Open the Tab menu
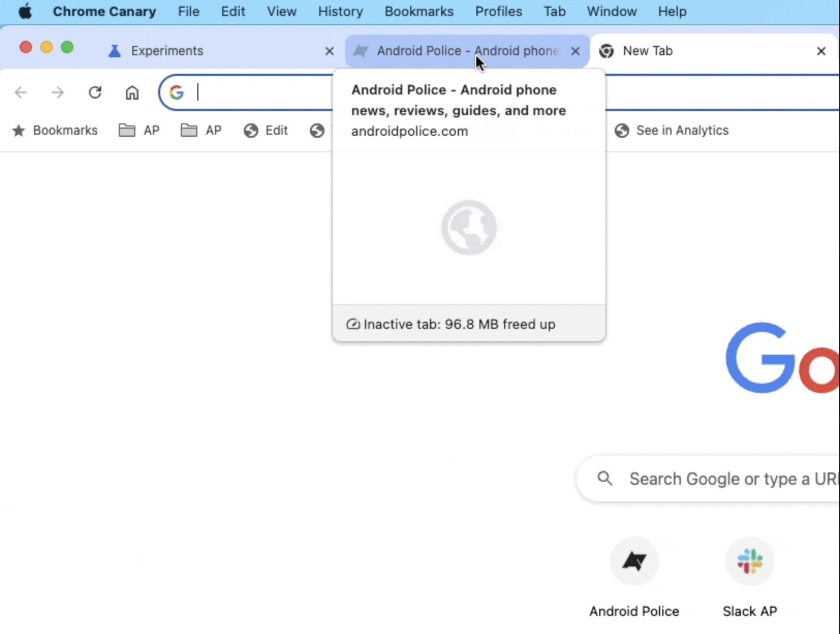This screenshot has width=840, height=634. point(554,11)
